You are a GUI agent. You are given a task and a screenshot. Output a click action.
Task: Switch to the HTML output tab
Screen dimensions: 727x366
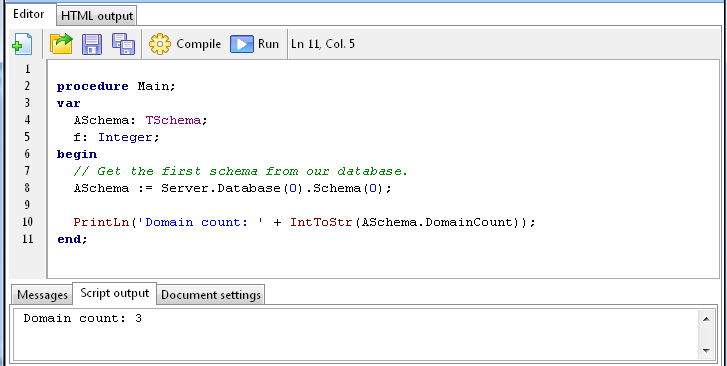(x=97, y=16)
